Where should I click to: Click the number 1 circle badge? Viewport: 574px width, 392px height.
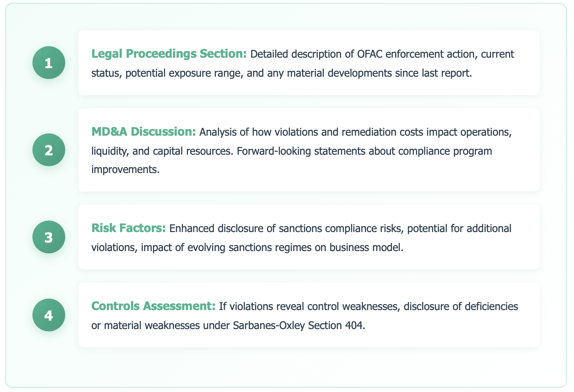[x=48, y=63]
